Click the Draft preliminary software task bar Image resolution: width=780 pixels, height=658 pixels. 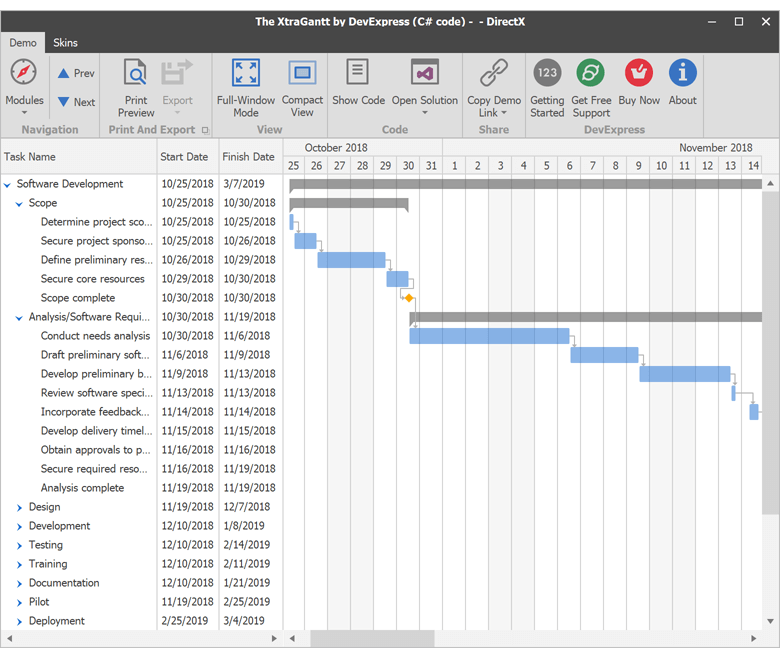(604, 355)
